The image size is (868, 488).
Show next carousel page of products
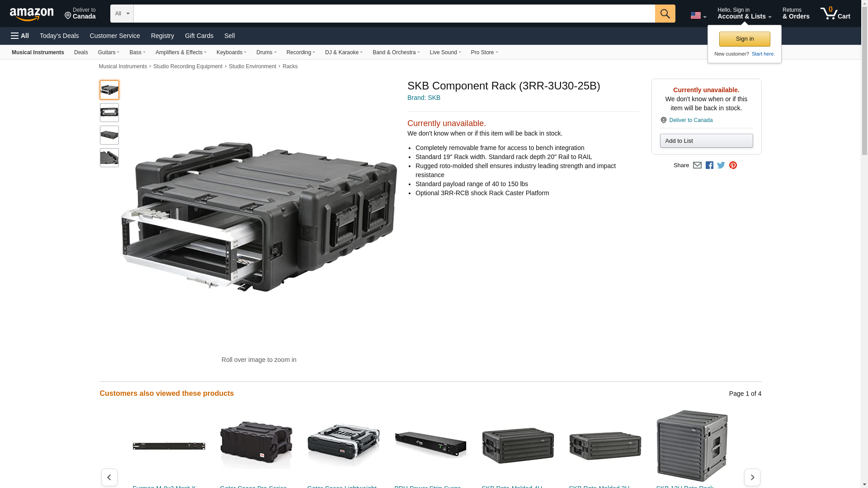tap(752, 477)
